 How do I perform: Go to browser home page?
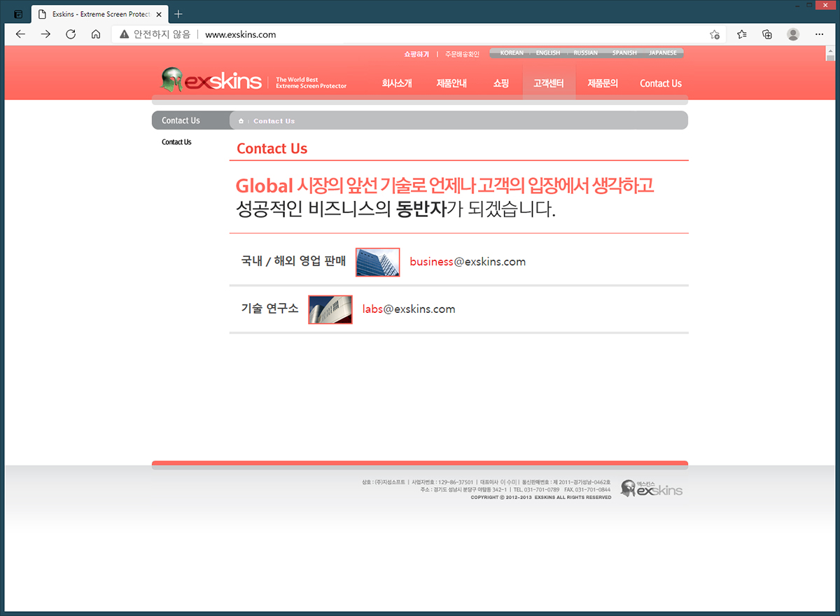[96, 34]
